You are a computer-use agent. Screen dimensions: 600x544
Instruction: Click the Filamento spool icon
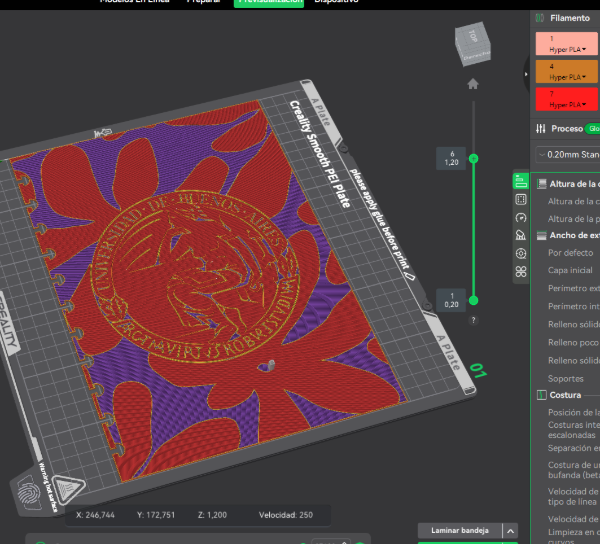(x=540, y=18)
